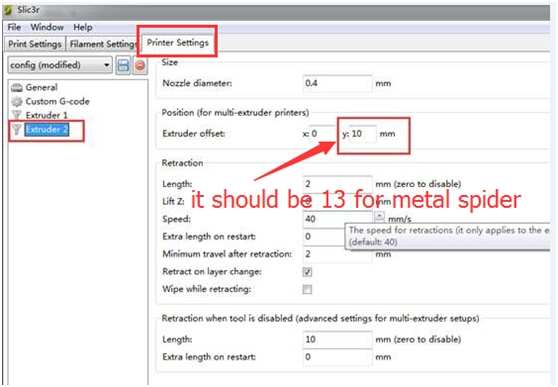Click the Lift Z input field
Viewport: 558px width, 387px height.
337,202
